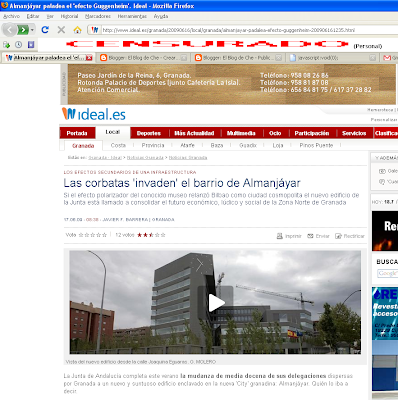Open the Ayuda menu

click(161, 16)
